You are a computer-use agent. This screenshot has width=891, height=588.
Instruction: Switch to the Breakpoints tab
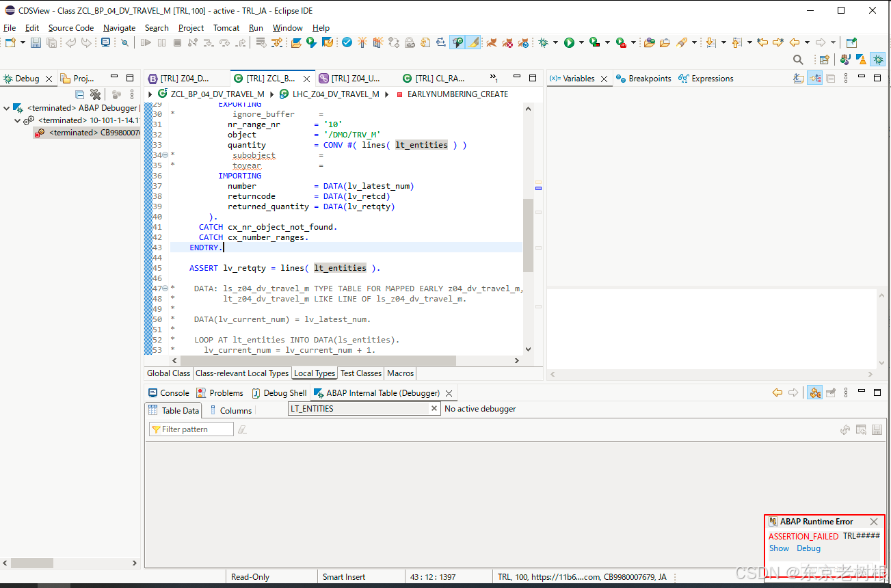point(643,79)
